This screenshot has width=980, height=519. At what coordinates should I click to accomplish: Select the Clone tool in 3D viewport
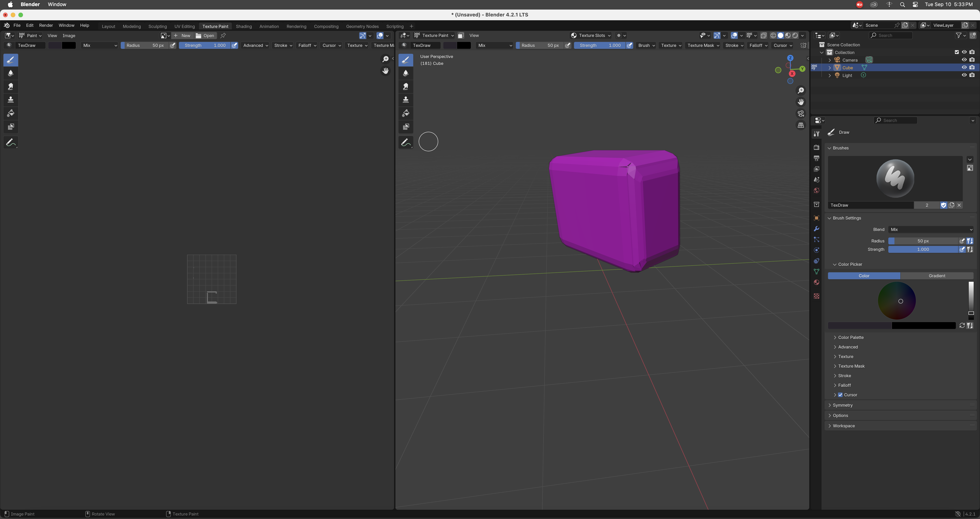tap(406, 100)
